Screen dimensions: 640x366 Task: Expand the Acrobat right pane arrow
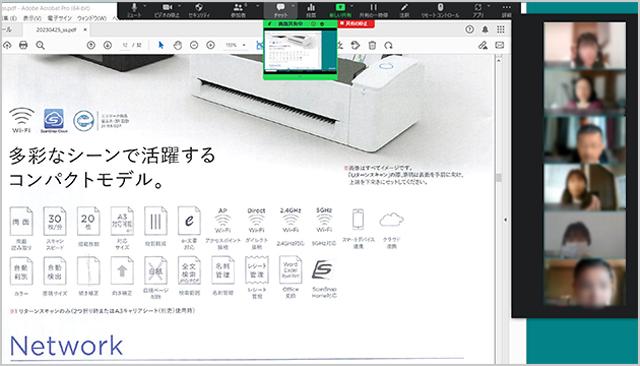tap(505, 220)
